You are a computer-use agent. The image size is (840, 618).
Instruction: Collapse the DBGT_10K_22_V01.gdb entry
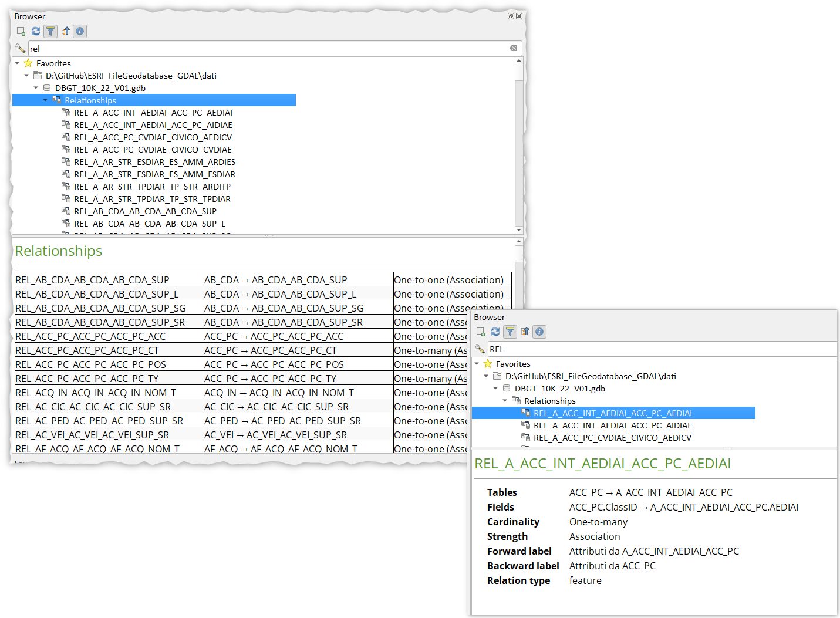pos(36,87)
